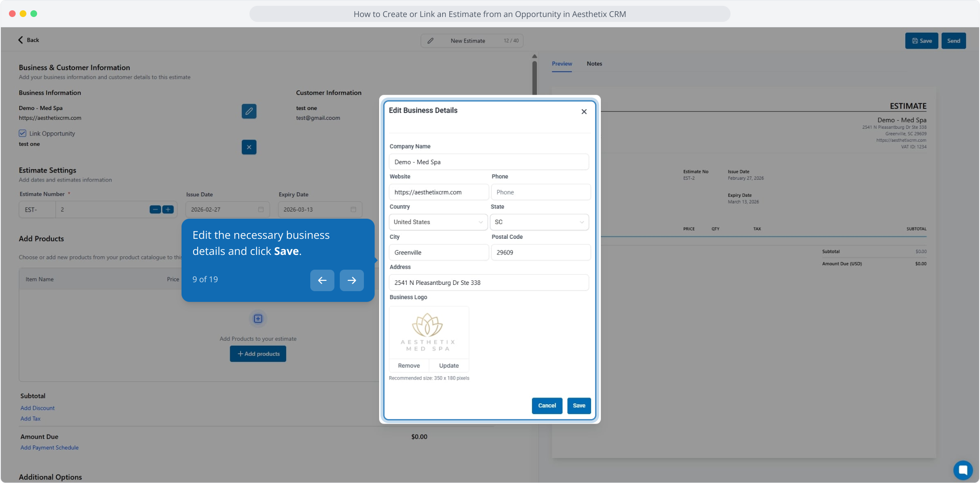The image size is (980, 483).
Task: Click the Add Discount link
Action: click(x=38, y=408)
